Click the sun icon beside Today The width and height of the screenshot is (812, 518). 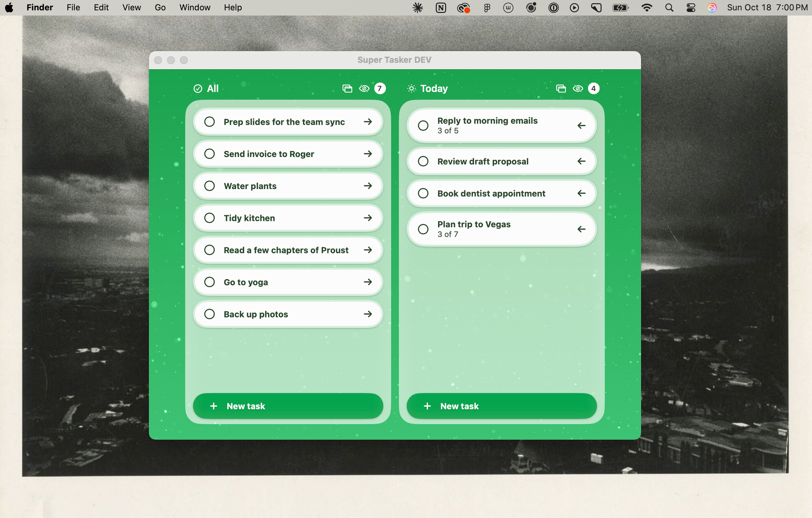[411, 89]
